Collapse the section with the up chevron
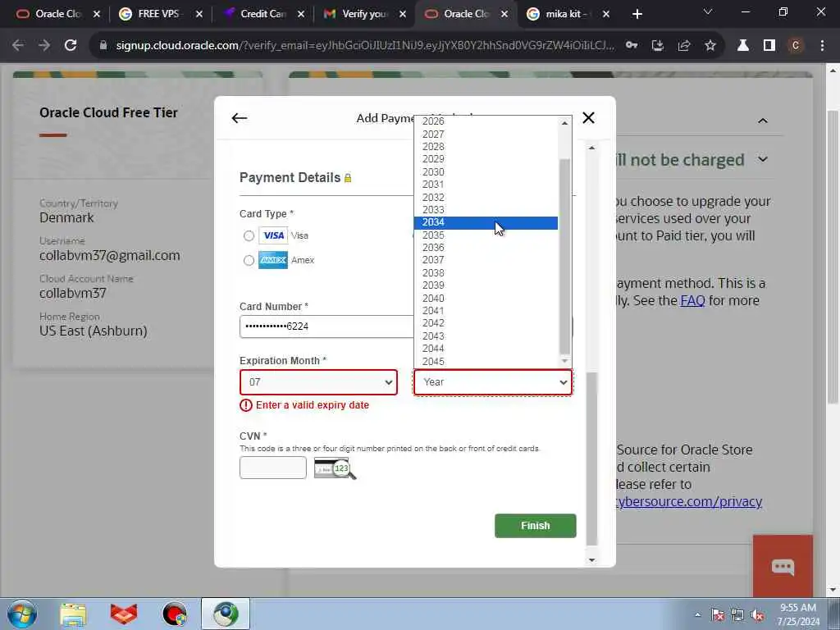The width and height of the screenshot is (840, 630). [762, 121]
